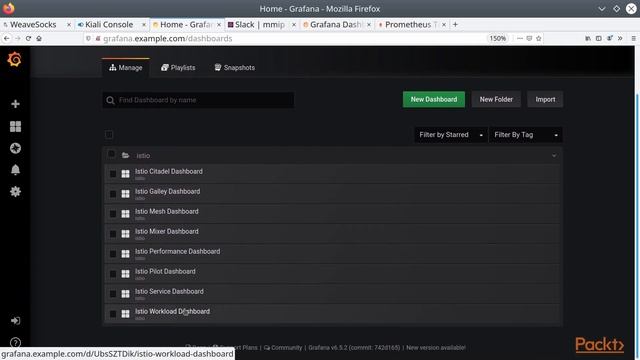Image resolution: width=640 pixels, height=360 pixels.
Task: Open the Configuration gear icon in sidebar
Action: click(x=15, y=191)
